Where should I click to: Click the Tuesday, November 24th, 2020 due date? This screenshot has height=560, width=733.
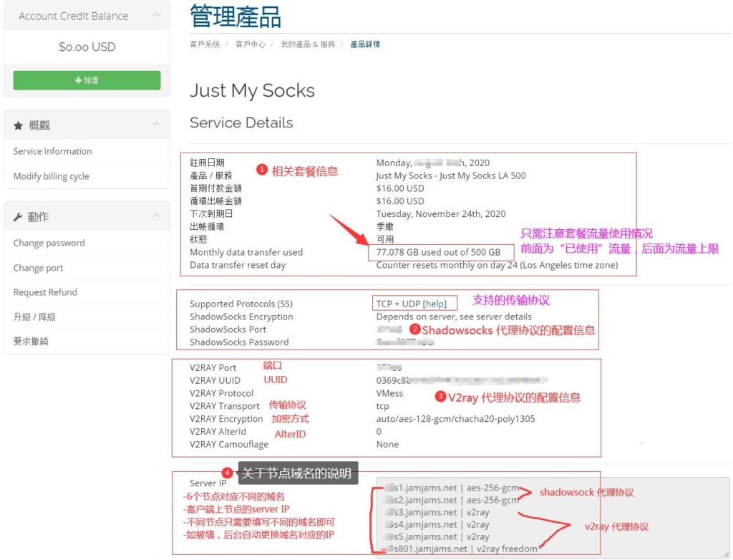coord(441,214)
